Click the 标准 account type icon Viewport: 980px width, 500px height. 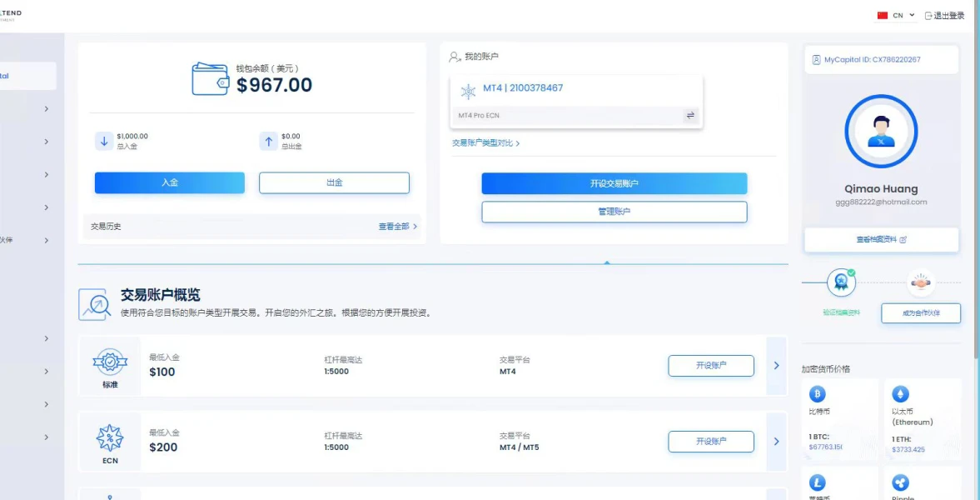tap(110, 362)
